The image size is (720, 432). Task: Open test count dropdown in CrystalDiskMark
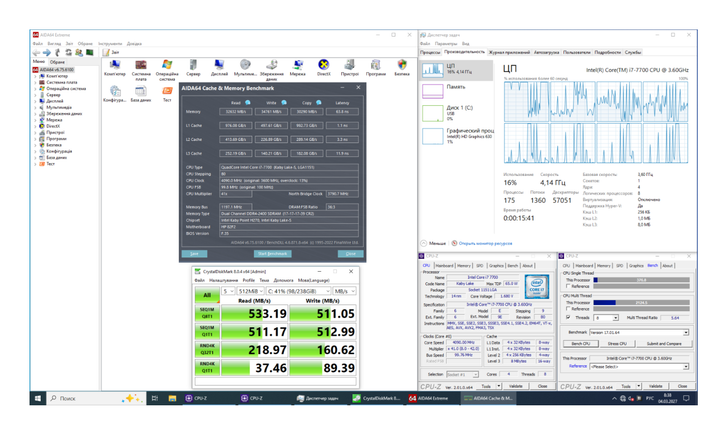tap(228, 291)
